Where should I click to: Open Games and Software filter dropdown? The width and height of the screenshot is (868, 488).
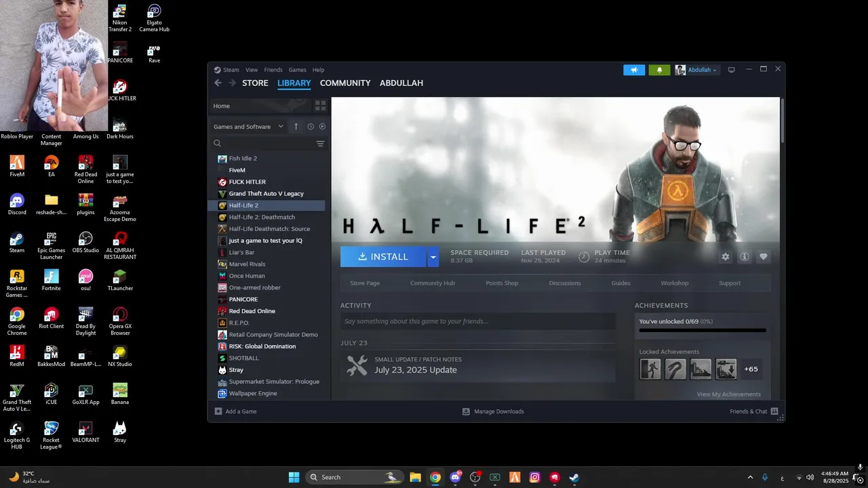248,127
